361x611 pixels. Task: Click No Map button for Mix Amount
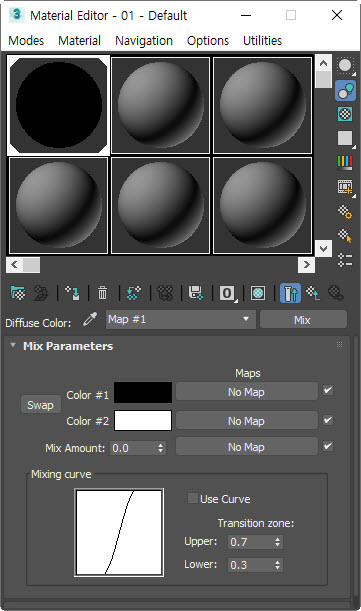coord(246,447)
